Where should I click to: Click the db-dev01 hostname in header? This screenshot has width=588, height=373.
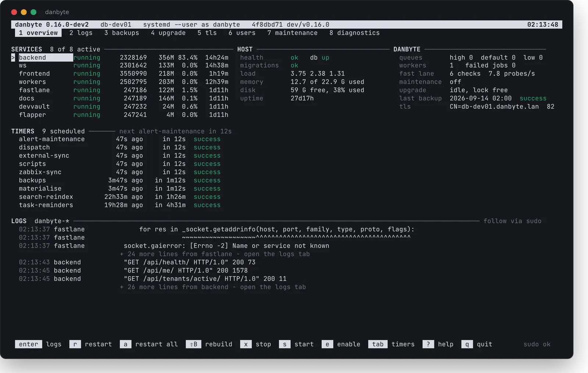[x=116, y=25]
